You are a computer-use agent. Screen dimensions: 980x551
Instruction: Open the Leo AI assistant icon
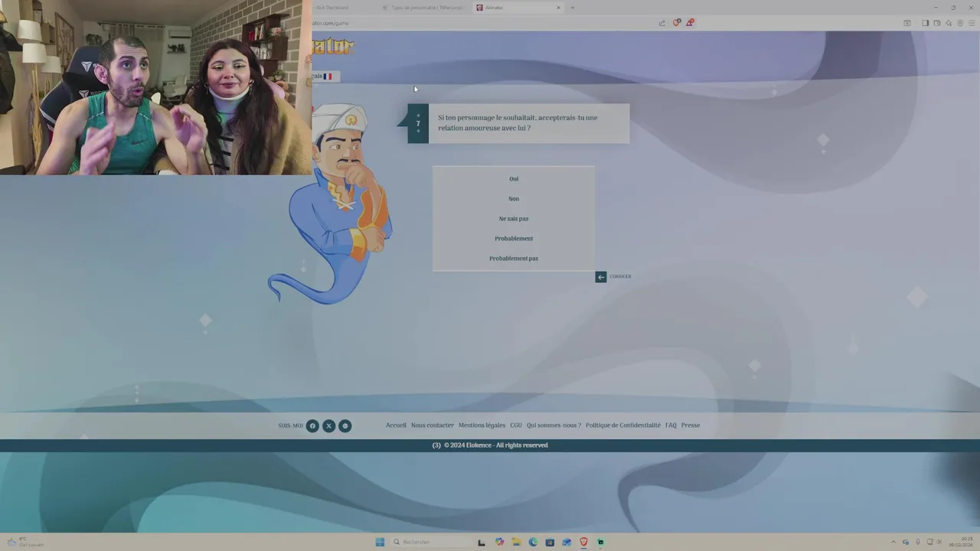click(949, 23)
